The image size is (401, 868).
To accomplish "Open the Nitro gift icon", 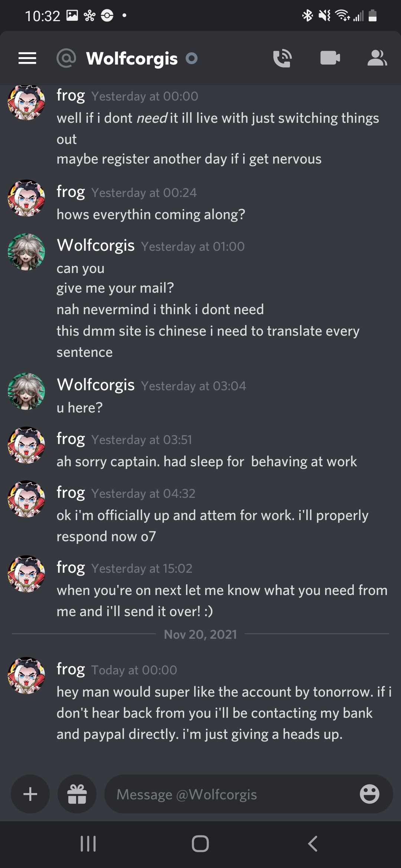I will pyautogui.click(x=77, y=794).
